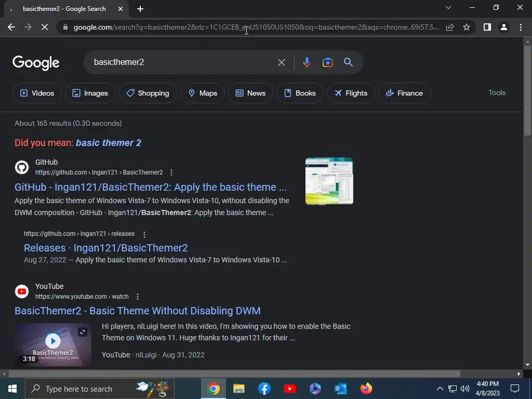The height and width of the screenshot is (399, 532).
Task: Open the Windows Start menu
Action: click(12, 389)
